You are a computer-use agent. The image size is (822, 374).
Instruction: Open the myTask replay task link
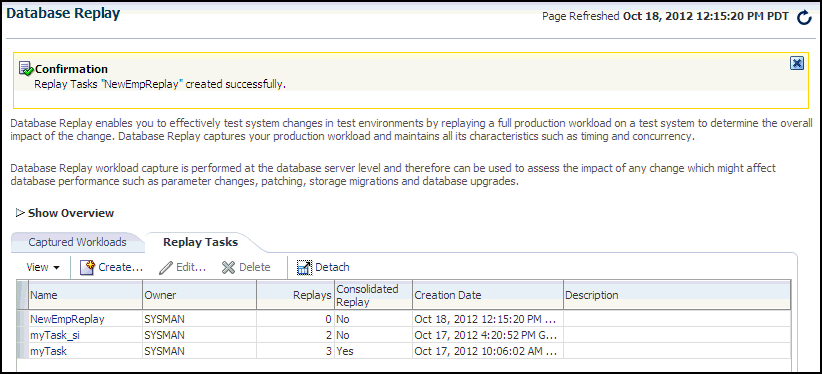[x=48, y=351]
